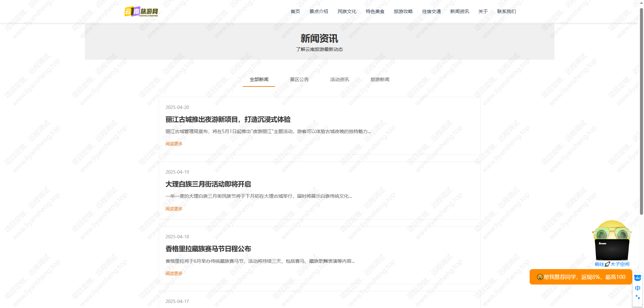Click the orange 帮我推荐同学 referral button
Screen dimensions: 644x308
pyautogui.click(x=581, y=277)
